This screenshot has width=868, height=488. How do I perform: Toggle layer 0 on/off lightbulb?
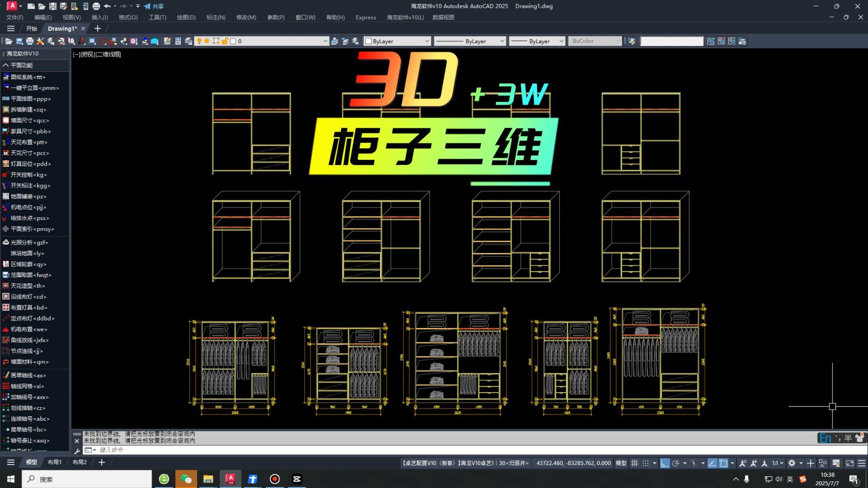click(199, 41)
